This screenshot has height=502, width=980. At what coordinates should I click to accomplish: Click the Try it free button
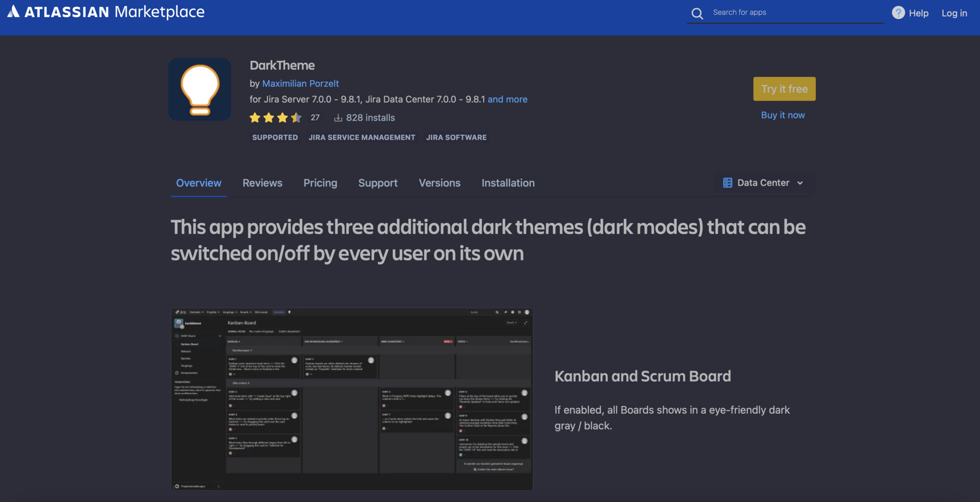point(784,89)
